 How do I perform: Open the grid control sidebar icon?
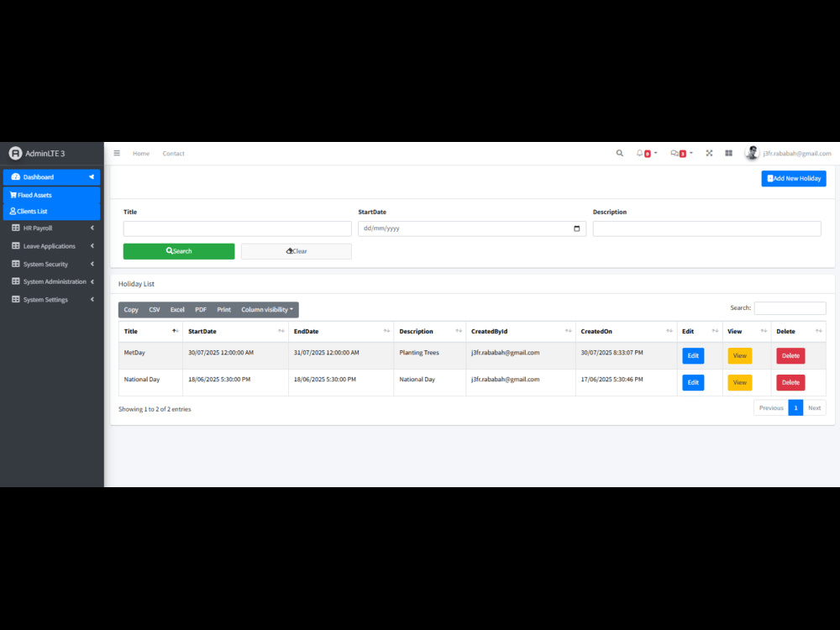click(728, 153)
